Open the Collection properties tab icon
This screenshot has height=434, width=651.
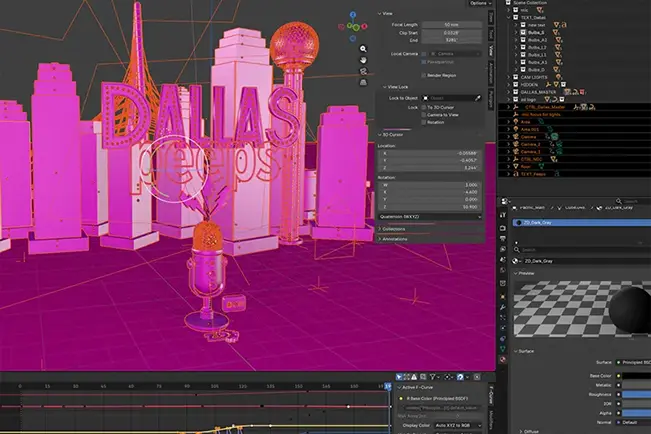point(503,283)
